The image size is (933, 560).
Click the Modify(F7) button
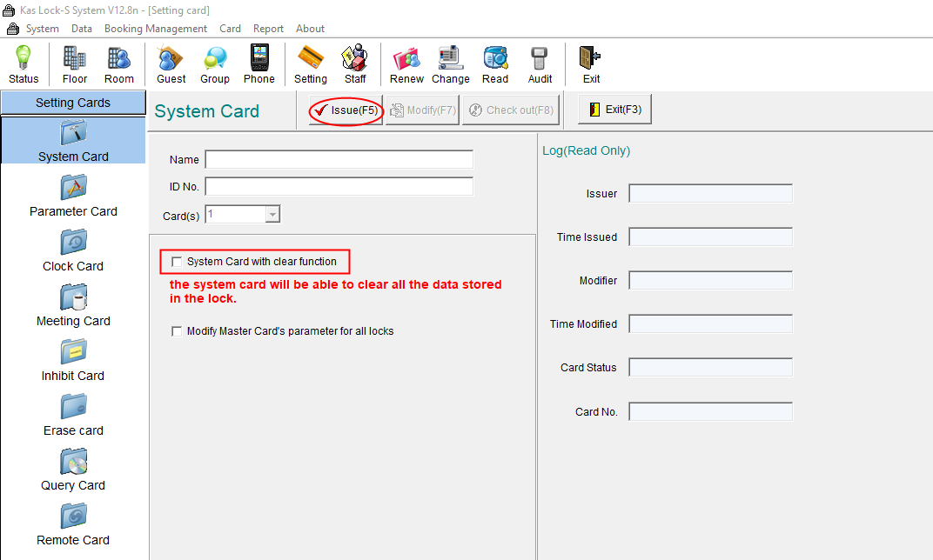coord(422,110)
